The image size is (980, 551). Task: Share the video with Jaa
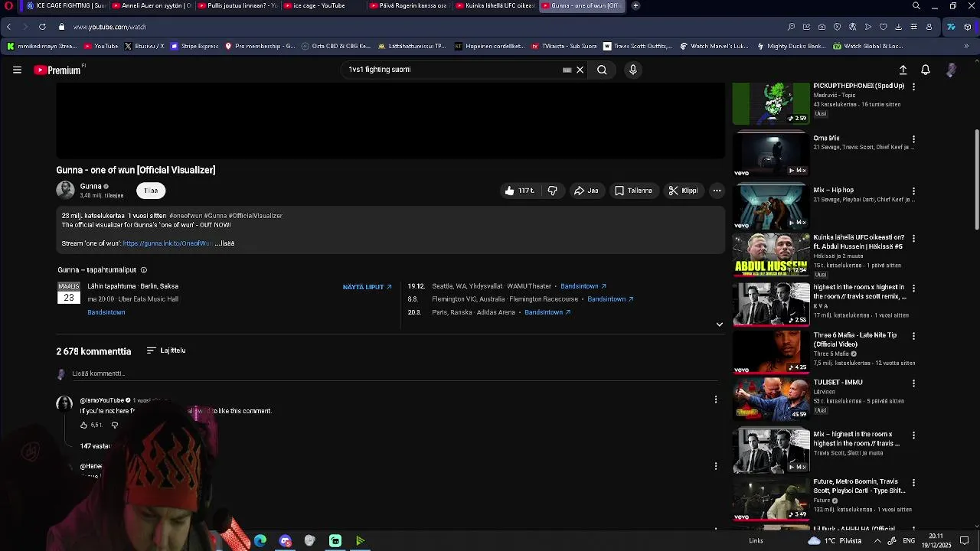(586, 191)
